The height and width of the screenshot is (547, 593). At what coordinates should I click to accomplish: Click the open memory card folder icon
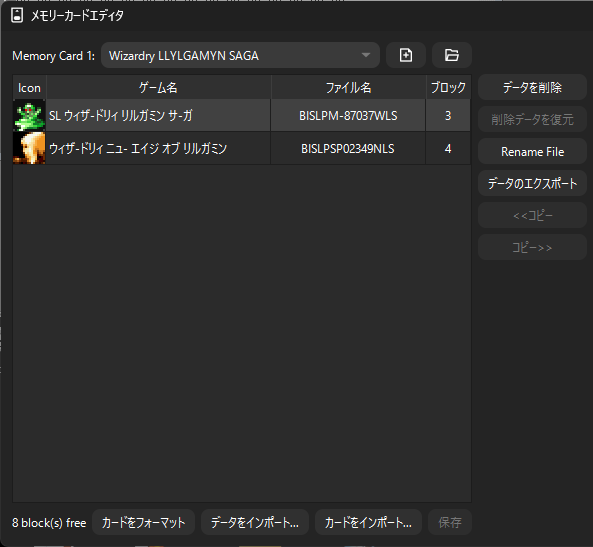point(452,55)
